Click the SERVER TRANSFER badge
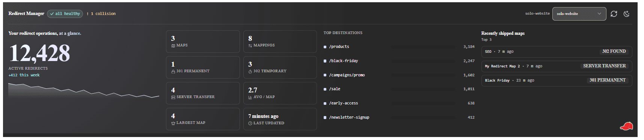644x140 pixels. click(605, 66)
